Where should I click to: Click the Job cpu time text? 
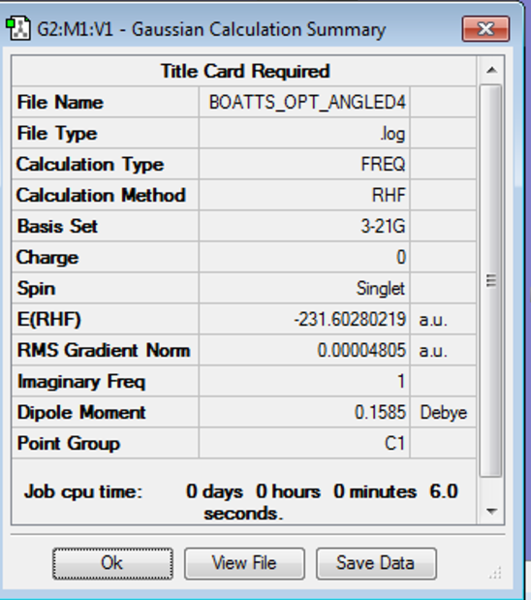241,502
